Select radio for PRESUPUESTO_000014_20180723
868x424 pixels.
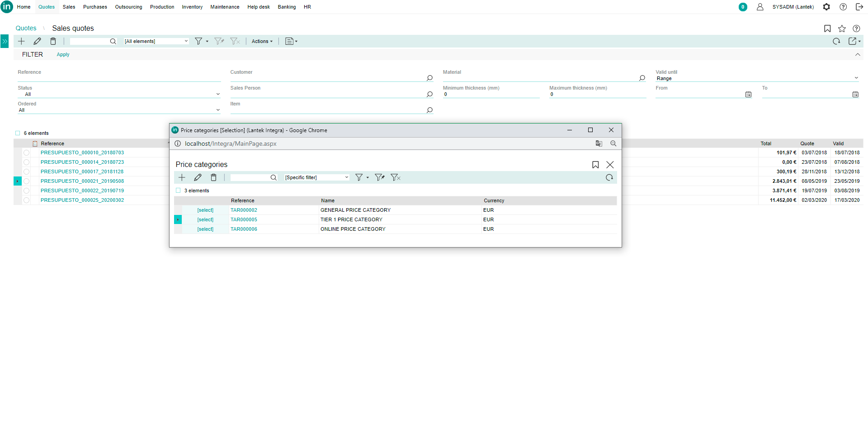click(x=26, y=162)
